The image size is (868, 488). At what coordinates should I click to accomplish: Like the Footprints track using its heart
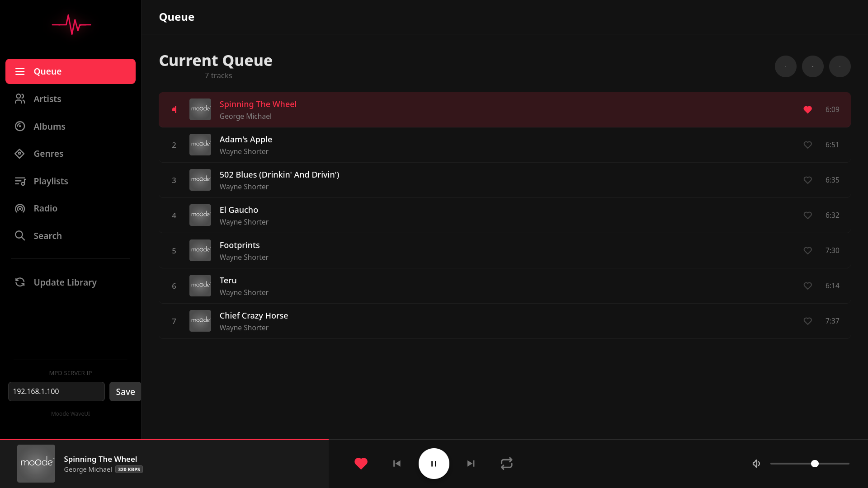point(807,251)
